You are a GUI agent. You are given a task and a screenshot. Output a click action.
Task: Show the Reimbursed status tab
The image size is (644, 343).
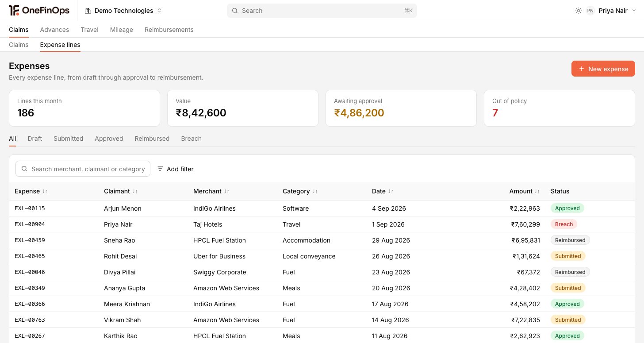click(152, 139)
